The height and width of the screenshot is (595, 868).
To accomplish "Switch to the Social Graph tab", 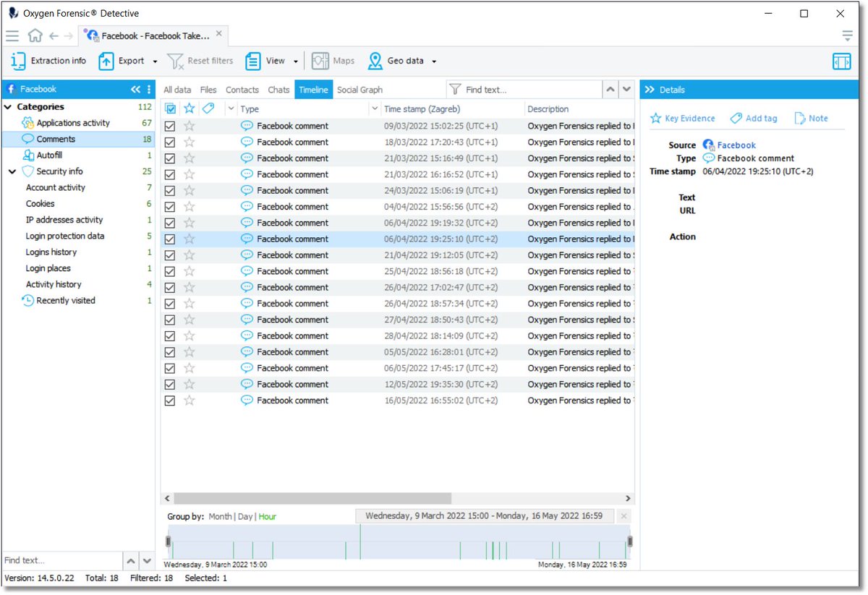I will coord(359,90).
